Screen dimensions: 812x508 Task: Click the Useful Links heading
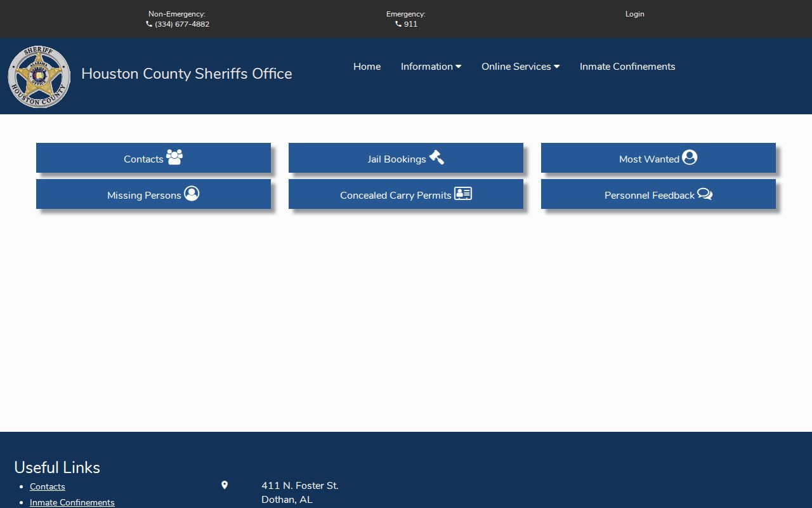tap(57, 467)
